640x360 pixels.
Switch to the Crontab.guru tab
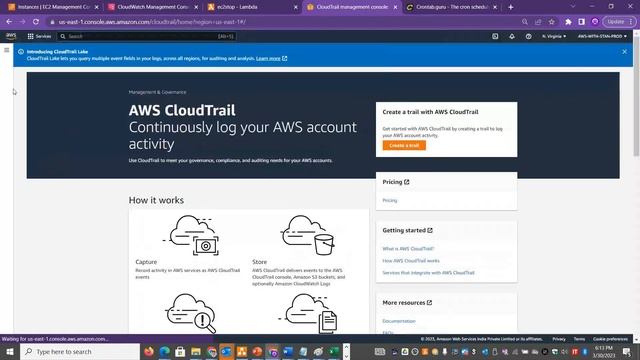point(452,7)
